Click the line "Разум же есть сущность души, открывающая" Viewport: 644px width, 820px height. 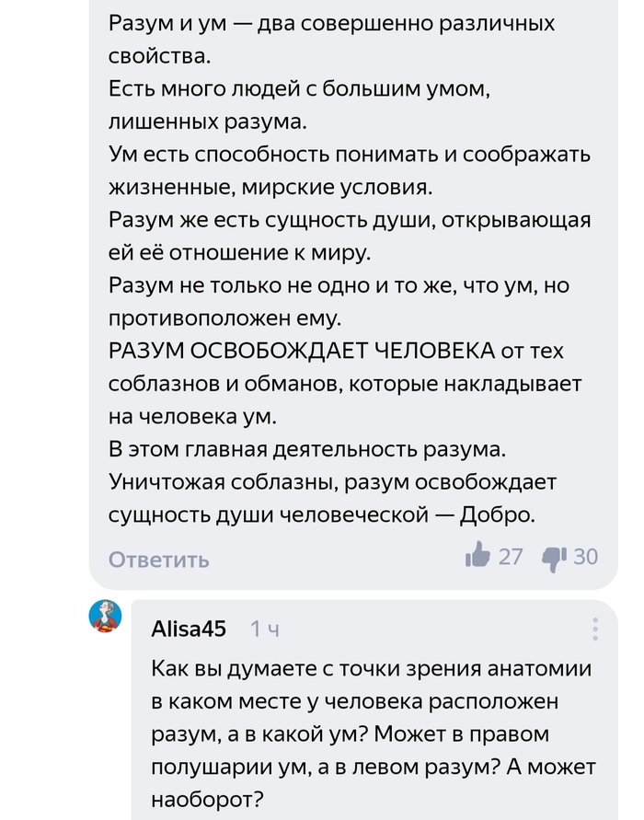point(350,220)
